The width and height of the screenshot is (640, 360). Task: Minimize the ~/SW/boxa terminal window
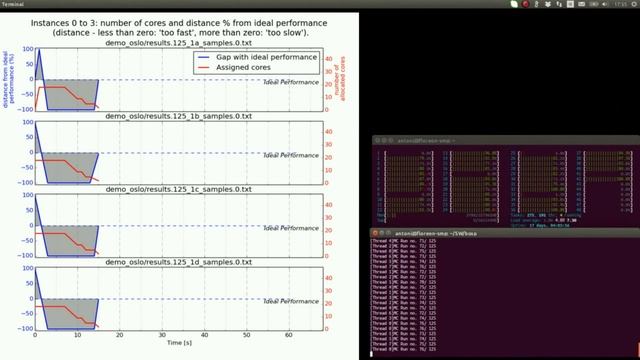382,233
